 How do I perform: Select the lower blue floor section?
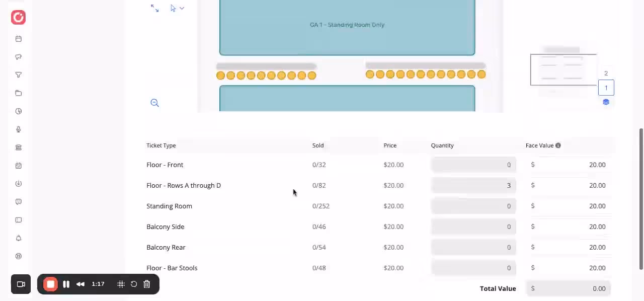347,99
